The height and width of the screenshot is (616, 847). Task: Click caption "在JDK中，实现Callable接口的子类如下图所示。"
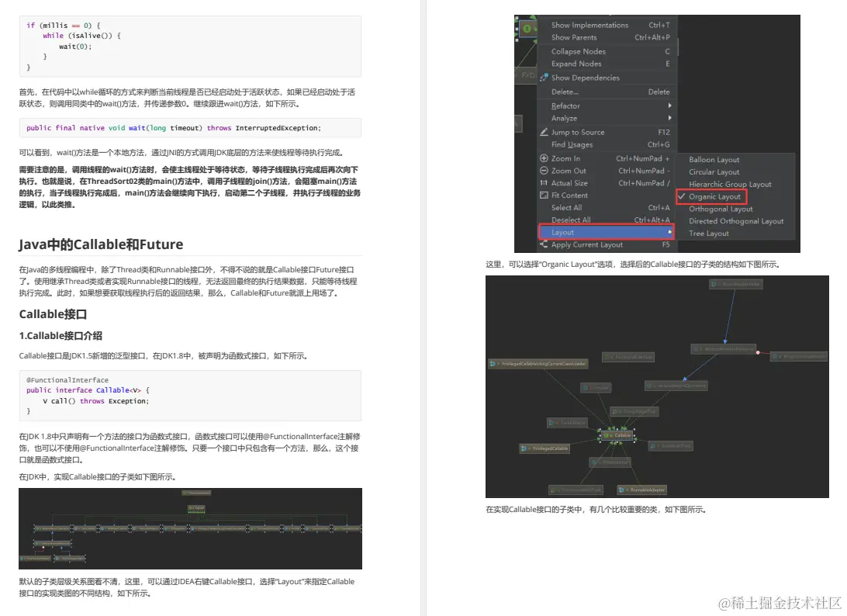point(97,476)
